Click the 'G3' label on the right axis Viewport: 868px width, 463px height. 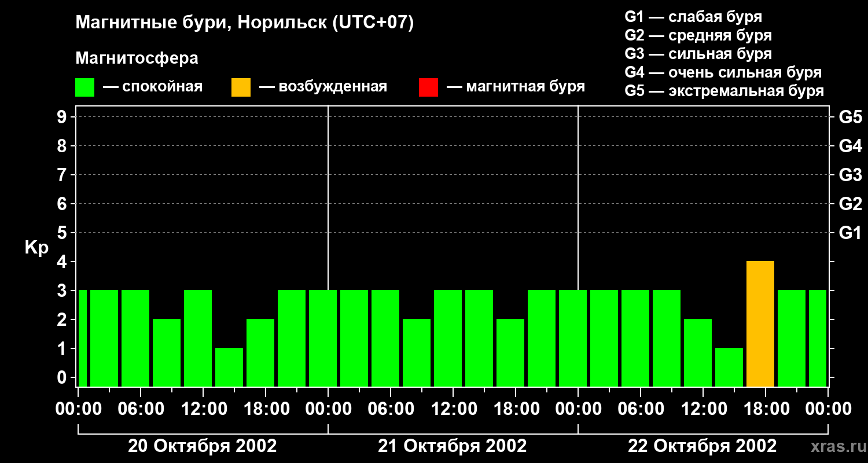tap(851, 175)
